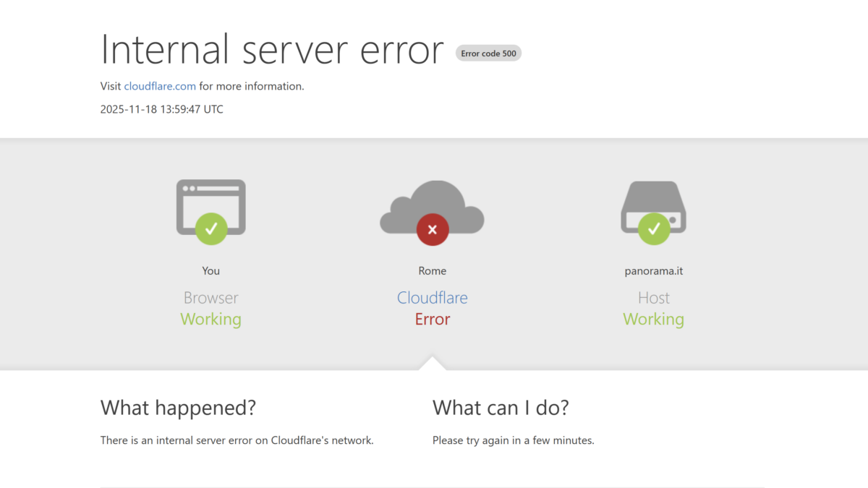Image resolution: width=868 pixels, height=488 pixels.
Task: Click the green checkmark on the browser icon
Action: tap(210, 229)
